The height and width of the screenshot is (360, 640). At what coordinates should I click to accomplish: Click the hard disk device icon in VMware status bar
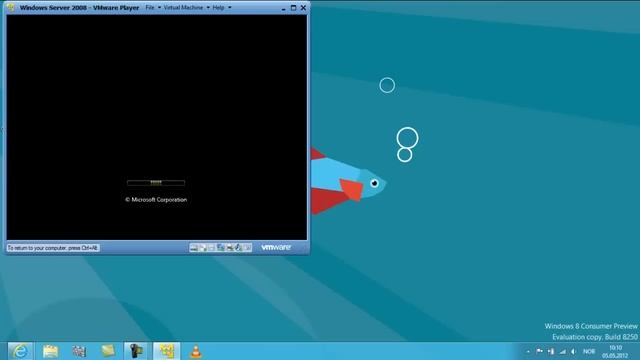point(194,247)
